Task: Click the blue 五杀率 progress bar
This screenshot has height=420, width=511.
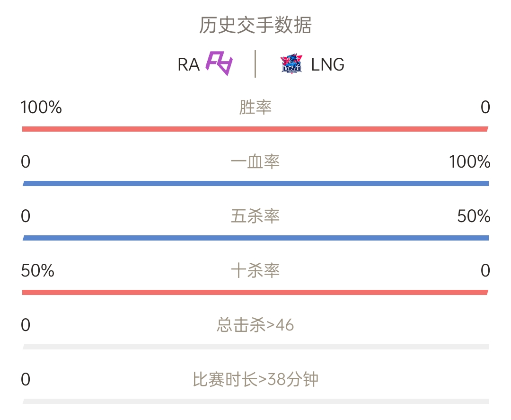Action: coord(255,238)
